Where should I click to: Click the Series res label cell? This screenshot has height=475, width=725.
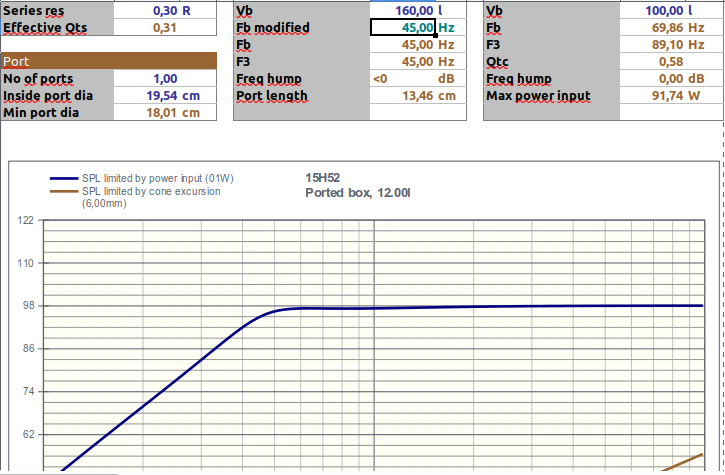pos(57,10)
